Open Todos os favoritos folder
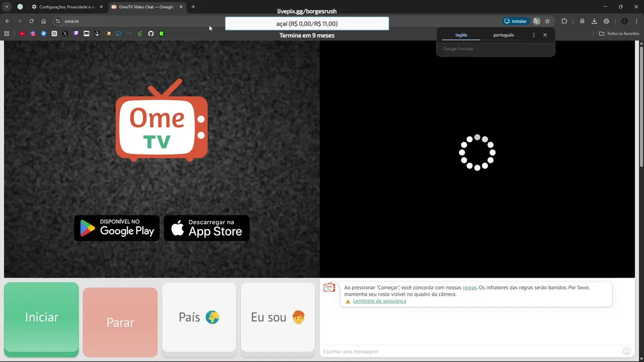The width and height of the screenshot is (644, 362). coord(619,34)
